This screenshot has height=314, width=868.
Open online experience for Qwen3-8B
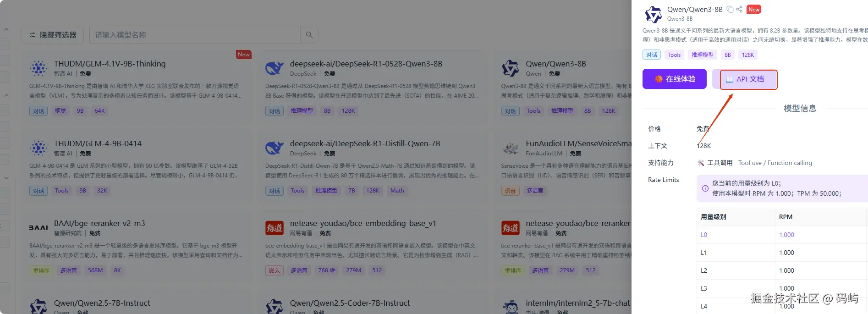click(675, 79)
